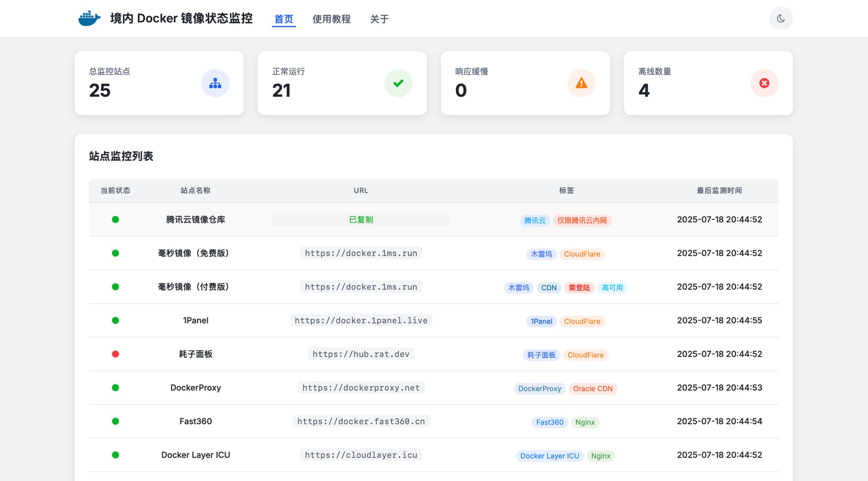Click the 境内 Docker 镜像状态监控 title

[x=181, y=18]
